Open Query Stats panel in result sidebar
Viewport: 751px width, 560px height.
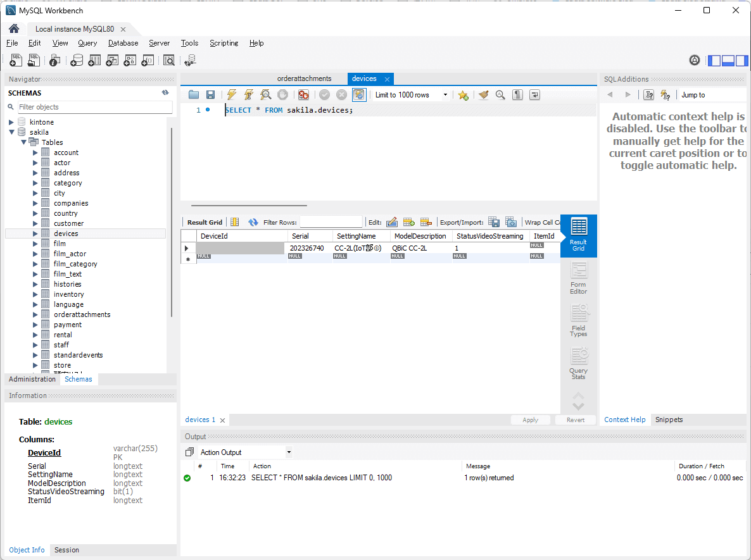click(578, 364)
